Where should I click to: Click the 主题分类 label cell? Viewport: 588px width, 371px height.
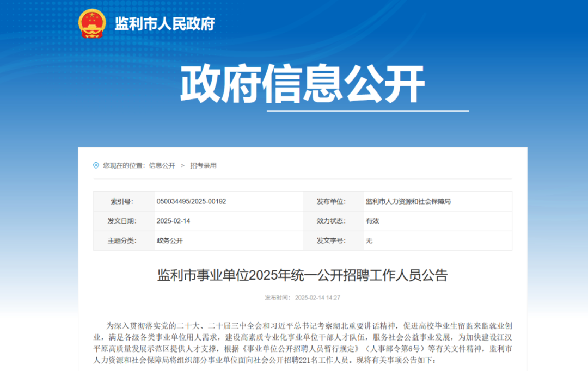[124, 240]
